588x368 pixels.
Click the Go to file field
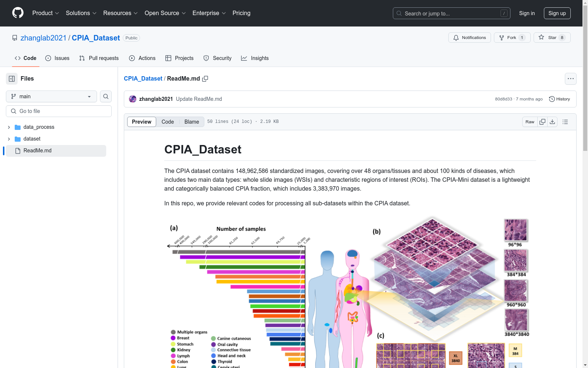click(58, 111)
